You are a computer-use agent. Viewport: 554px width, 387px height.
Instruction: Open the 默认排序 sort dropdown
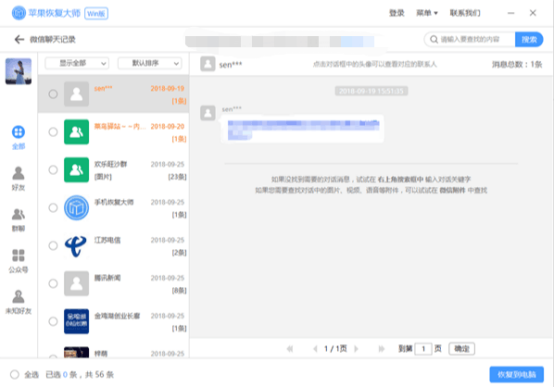click(150, 63)
